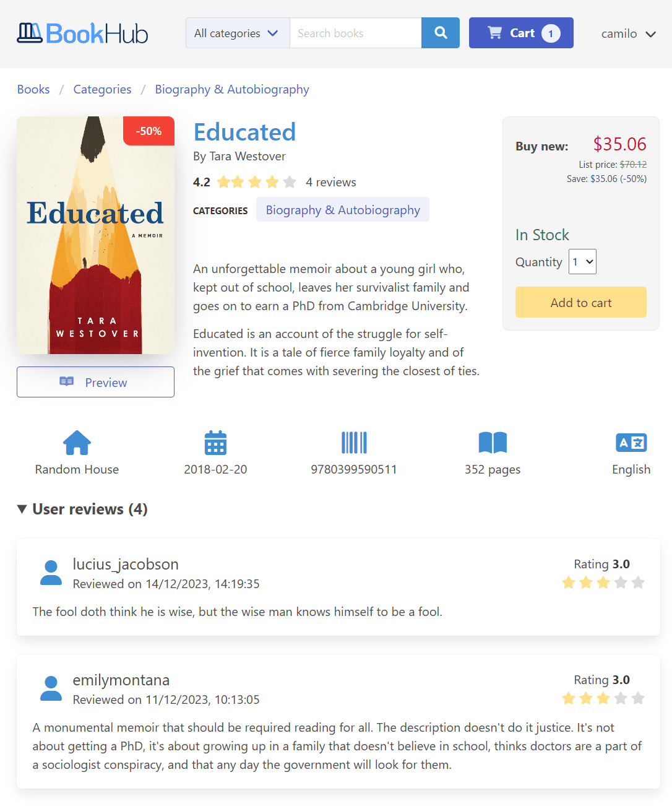
Task: Click the book icon inside the Preview button
Action: [67, 382]
